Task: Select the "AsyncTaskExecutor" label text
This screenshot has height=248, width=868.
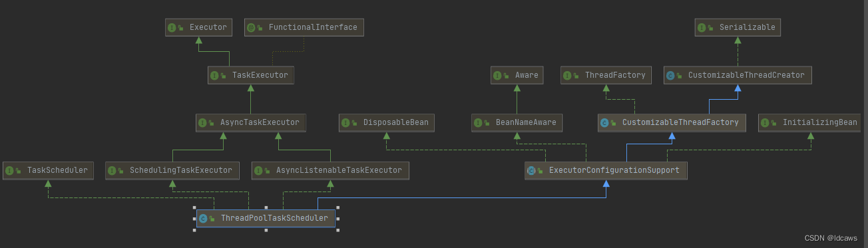Action: 260,123
